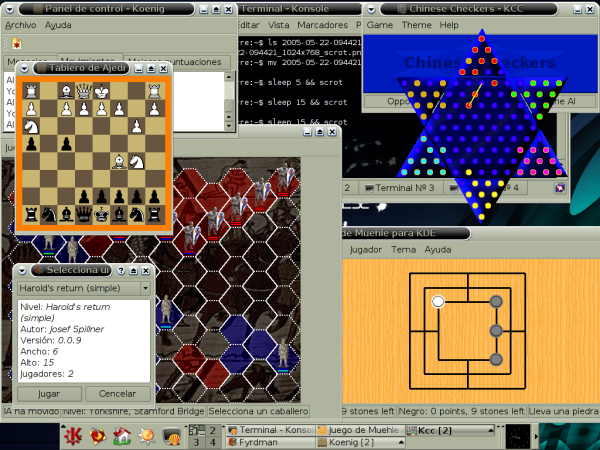Screen dimensions: 600x450
Task: Switch to Terminal Nº 3 tab in Konsole
Action: 399,188
